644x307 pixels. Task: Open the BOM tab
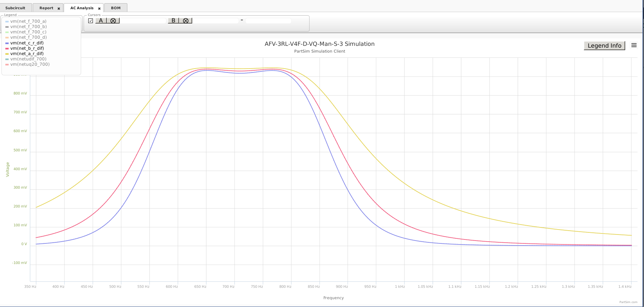(116, 8)
